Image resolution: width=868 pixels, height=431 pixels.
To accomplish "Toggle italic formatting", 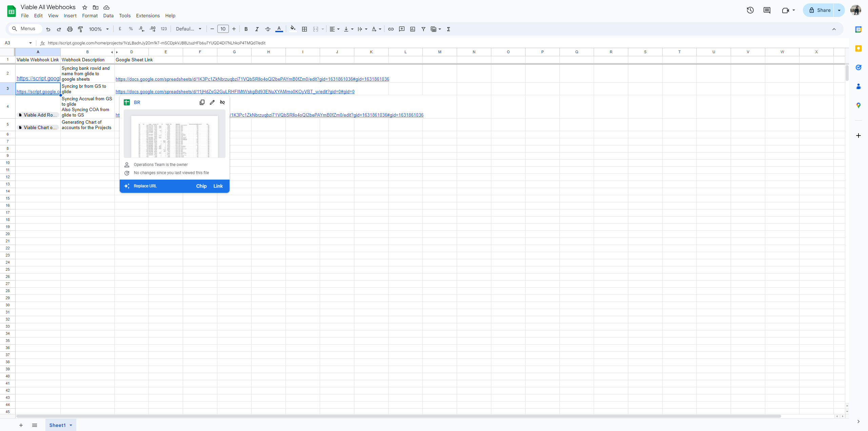I will (x=257, y=29).
